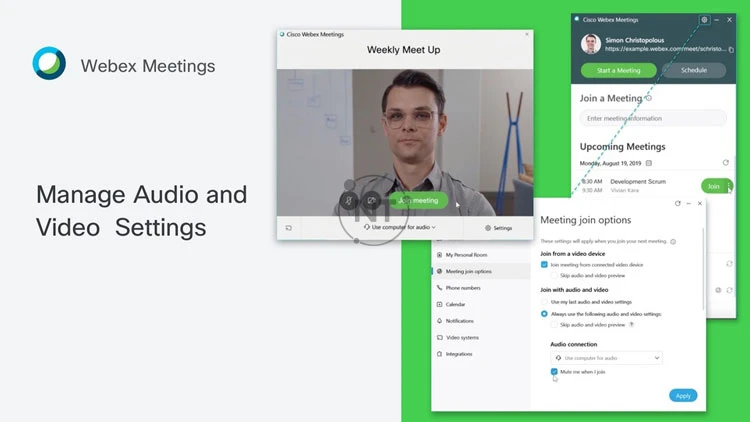Refresh the Upcoming Meetings list
The width and height of the screenshot is (750, 422).
[x=726, y=162]
